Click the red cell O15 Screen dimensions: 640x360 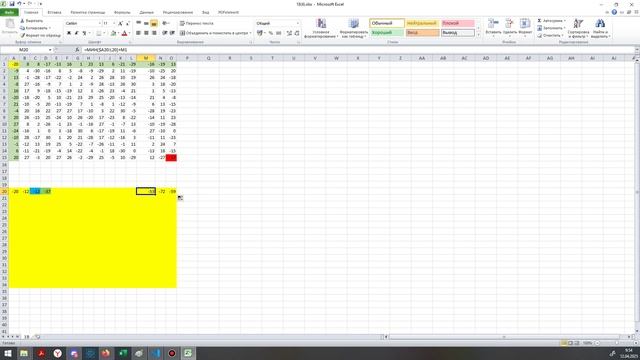[171, 158]
